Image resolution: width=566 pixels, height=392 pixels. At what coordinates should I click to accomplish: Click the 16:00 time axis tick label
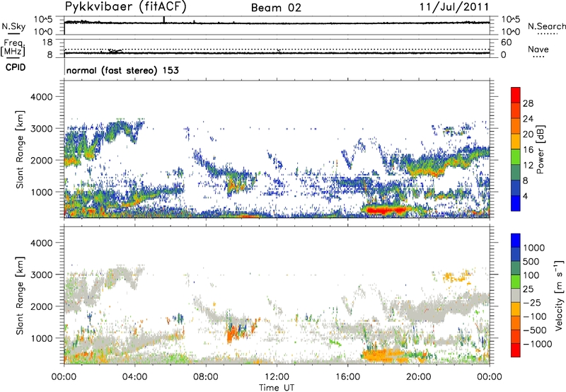(x=347, y=377)
